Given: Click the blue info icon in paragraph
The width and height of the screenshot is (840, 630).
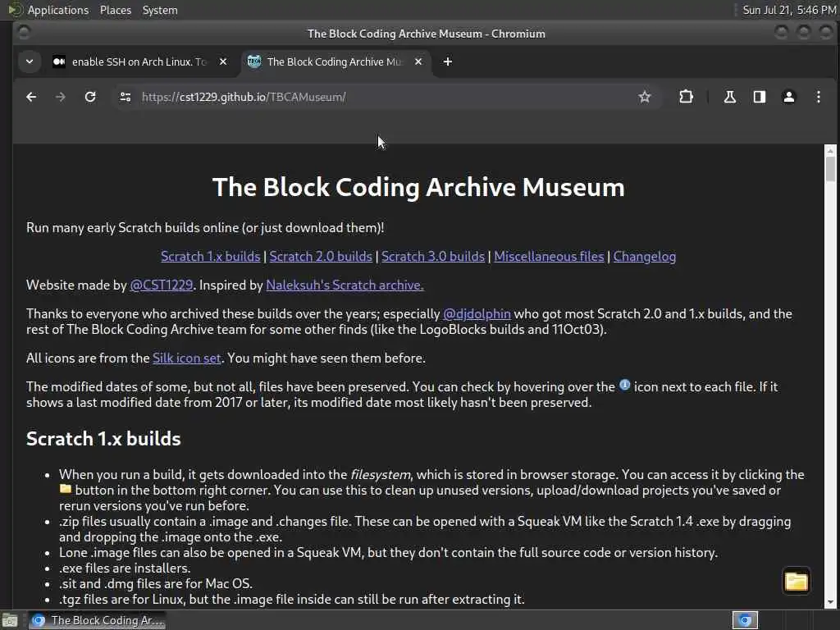Looking at the screenshot, I should coord(624,385).
